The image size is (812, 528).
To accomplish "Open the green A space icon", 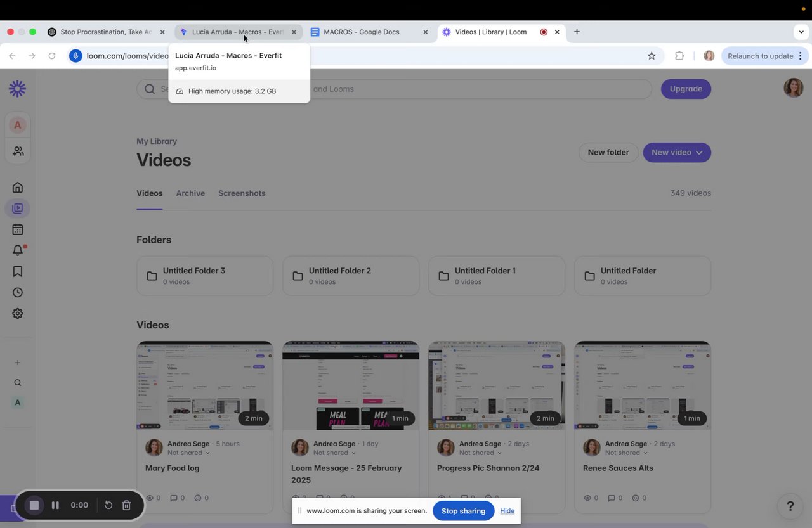I will (x=18, y=402).
